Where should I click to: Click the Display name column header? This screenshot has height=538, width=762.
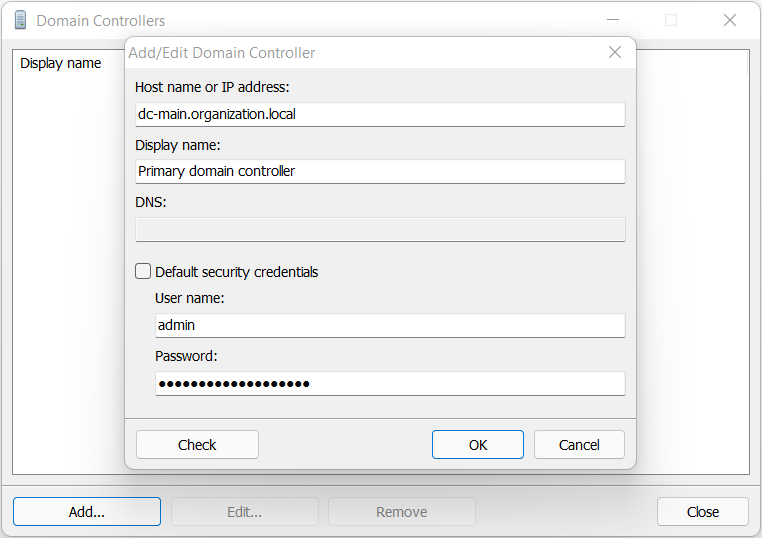pyautogui.click(x=61, y=63)
